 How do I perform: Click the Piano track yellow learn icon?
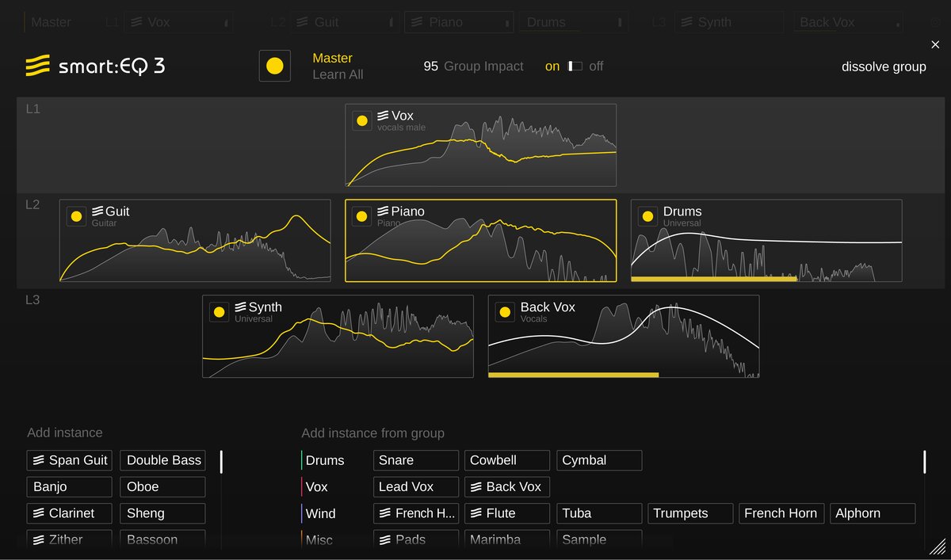(x=361, y=216)
